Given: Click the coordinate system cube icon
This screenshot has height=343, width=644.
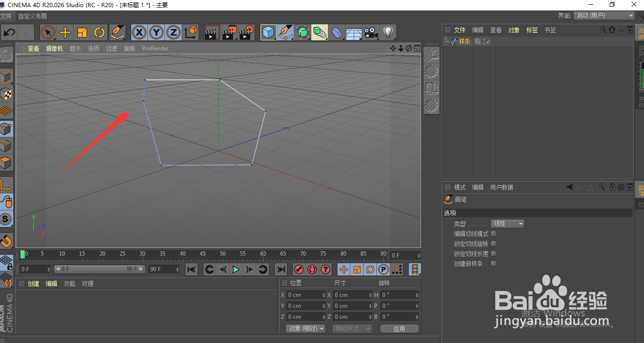Looking at the screenshot, I should pos(191,32).
